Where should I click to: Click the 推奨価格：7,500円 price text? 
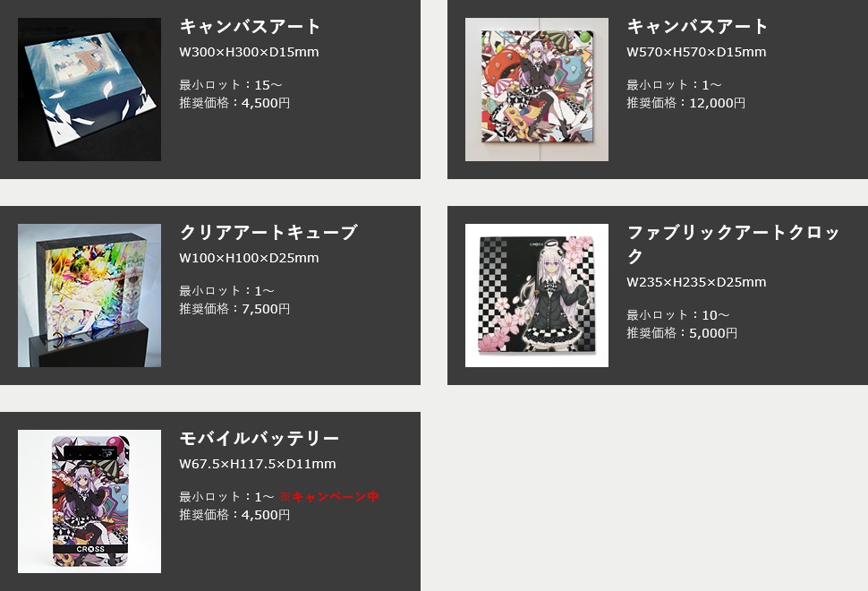click(x=234, y=309)
